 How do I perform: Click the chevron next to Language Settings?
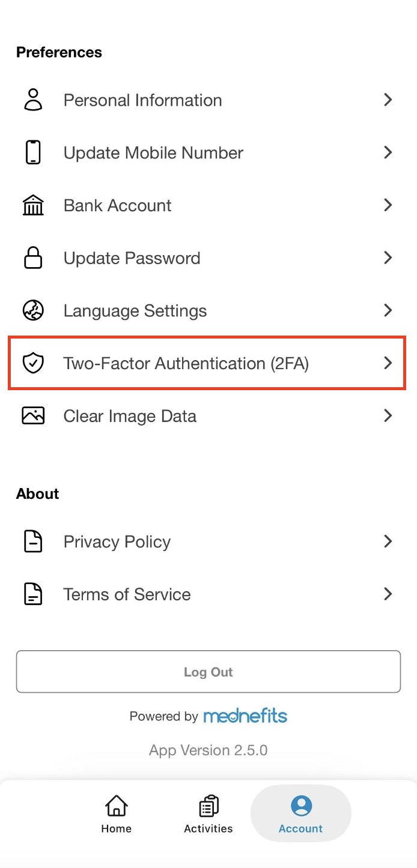(388, 311)
